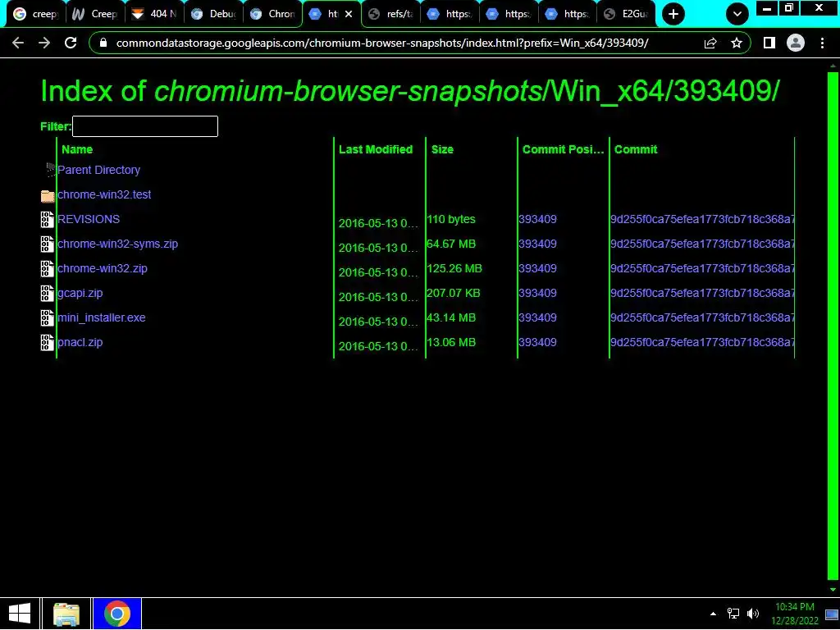
Task: Open a new tab with plus button
Action: click(x=673, y=14)
